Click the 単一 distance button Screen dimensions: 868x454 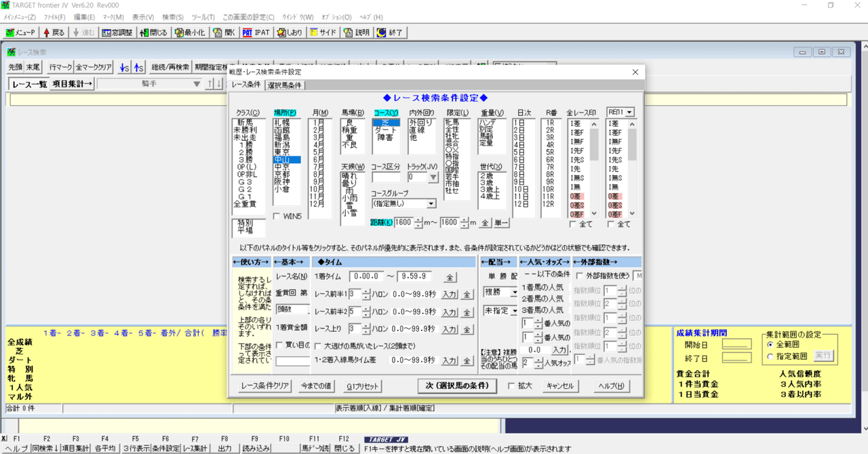tap(501, 223)
